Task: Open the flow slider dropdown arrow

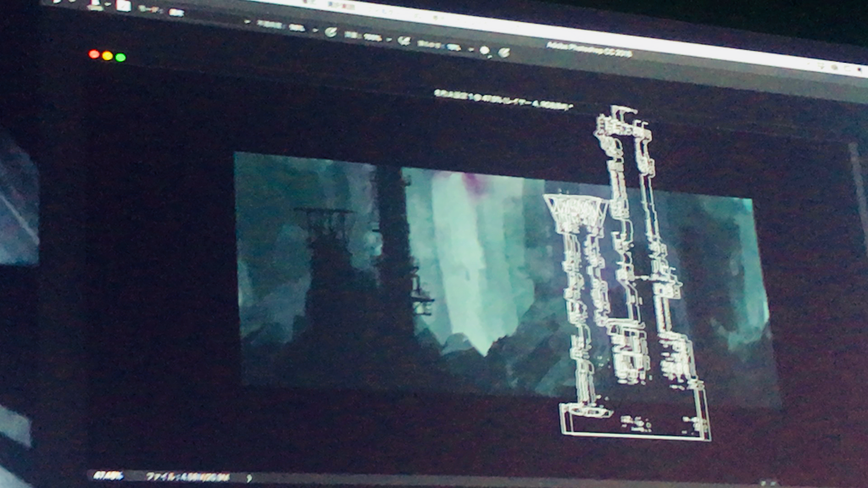Action: [390, 40]
